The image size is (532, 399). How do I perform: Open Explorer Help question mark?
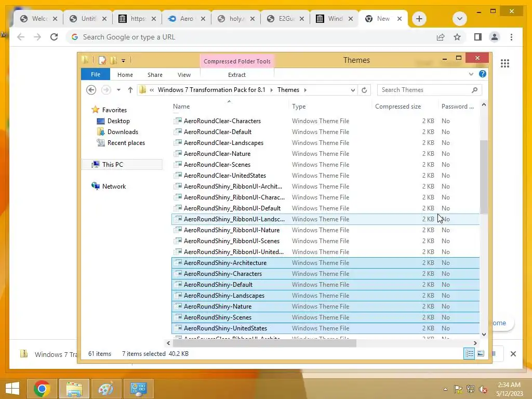pyautogui.click(x=483, y=74)
